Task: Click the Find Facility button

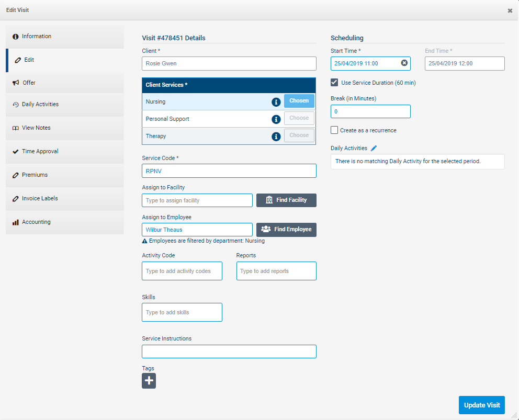Action: coord(286,200)
